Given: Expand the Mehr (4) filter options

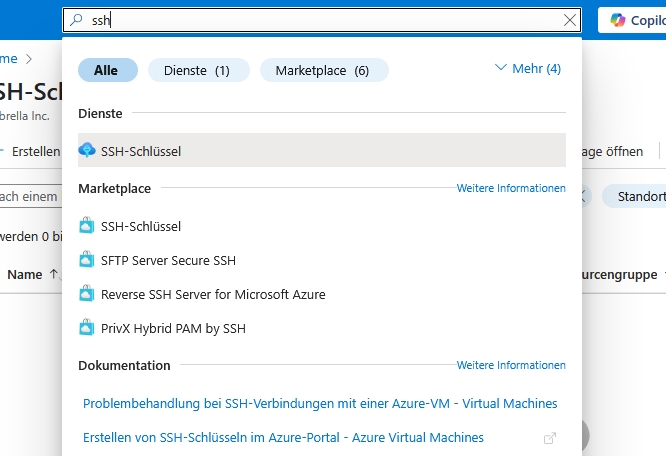Looking at the screenshot, I should click(528, 69).
